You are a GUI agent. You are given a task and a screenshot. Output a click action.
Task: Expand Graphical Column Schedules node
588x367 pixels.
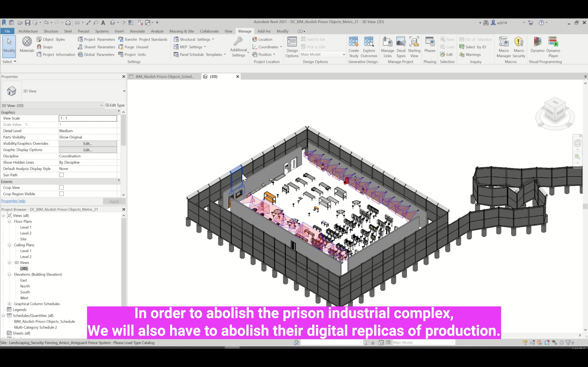point(9,304)
